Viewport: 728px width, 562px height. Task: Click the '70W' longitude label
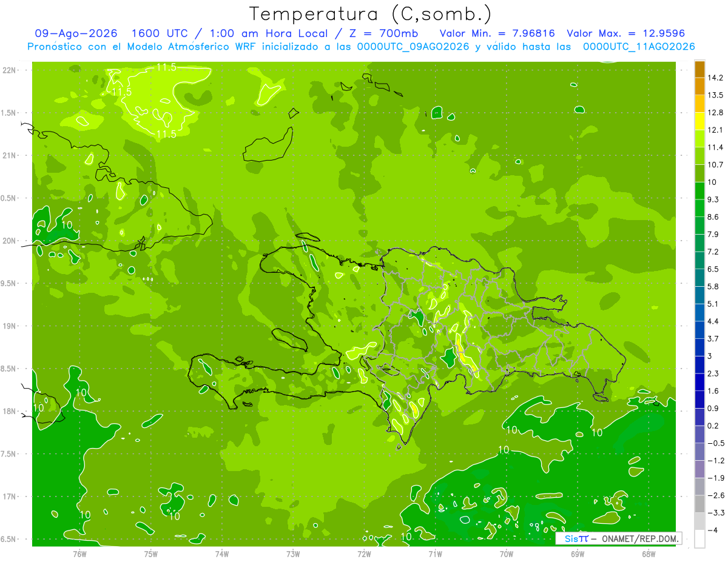[507, 554]
